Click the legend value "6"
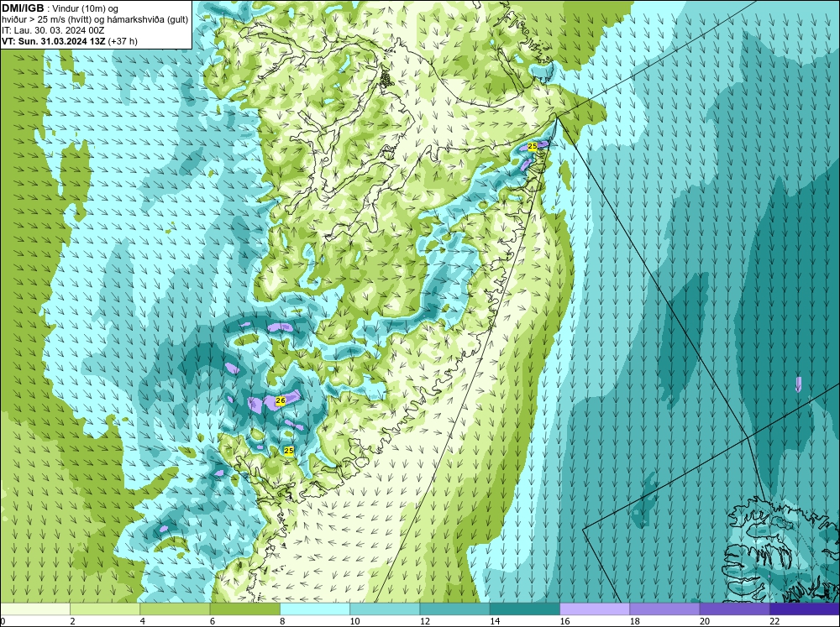Image resolution: width=840 pixels, height=627 pixels. 213,621
